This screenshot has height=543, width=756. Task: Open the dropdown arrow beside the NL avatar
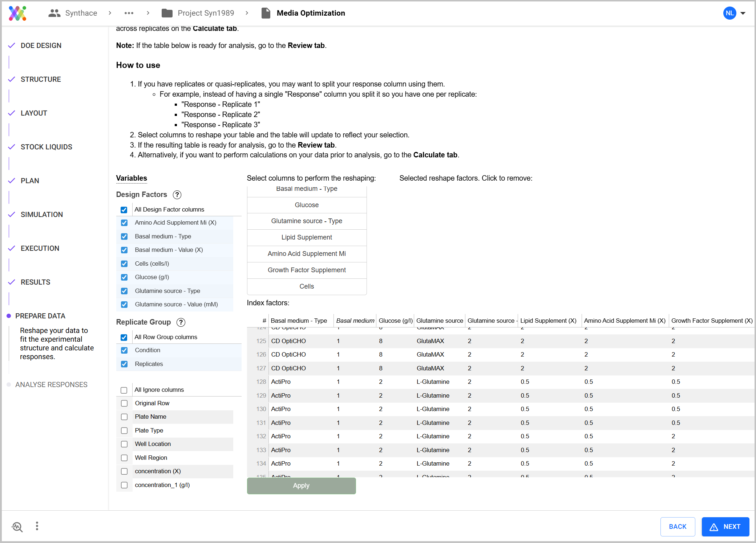coord(743,13)
